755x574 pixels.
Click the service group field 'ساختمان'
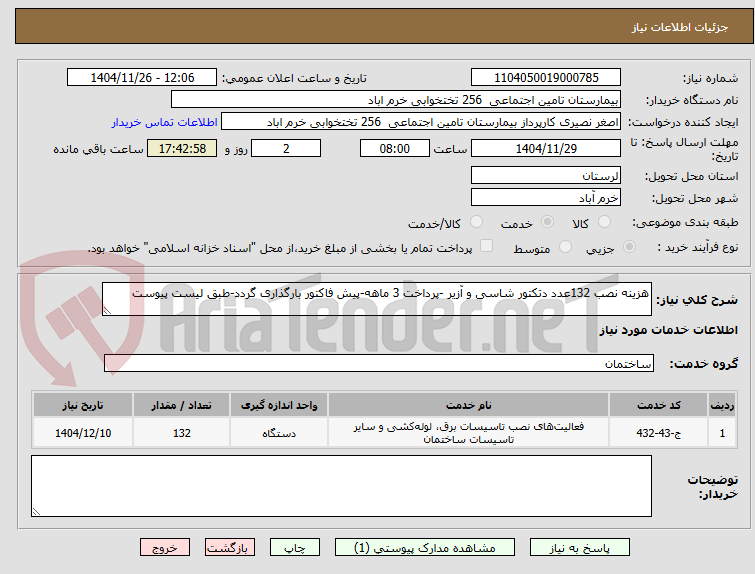tap(378, 363)
